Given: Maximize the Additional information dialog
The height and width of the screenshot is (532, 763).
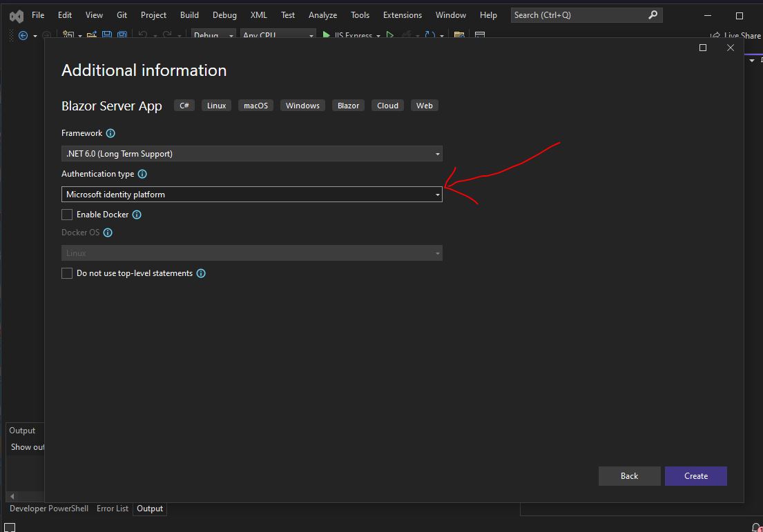Looking at the screenshot, I should click(703, 48).
